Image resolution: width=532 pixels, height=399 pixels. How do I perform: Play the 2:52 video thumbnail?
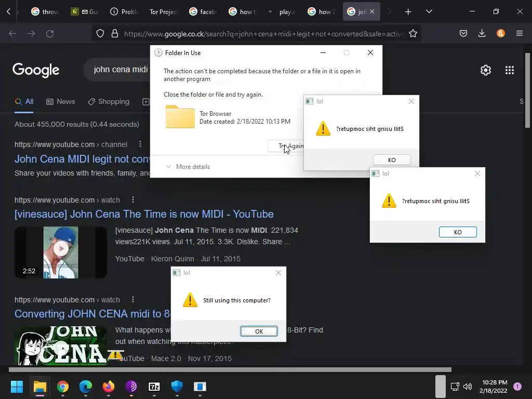(x=61, y=252)
